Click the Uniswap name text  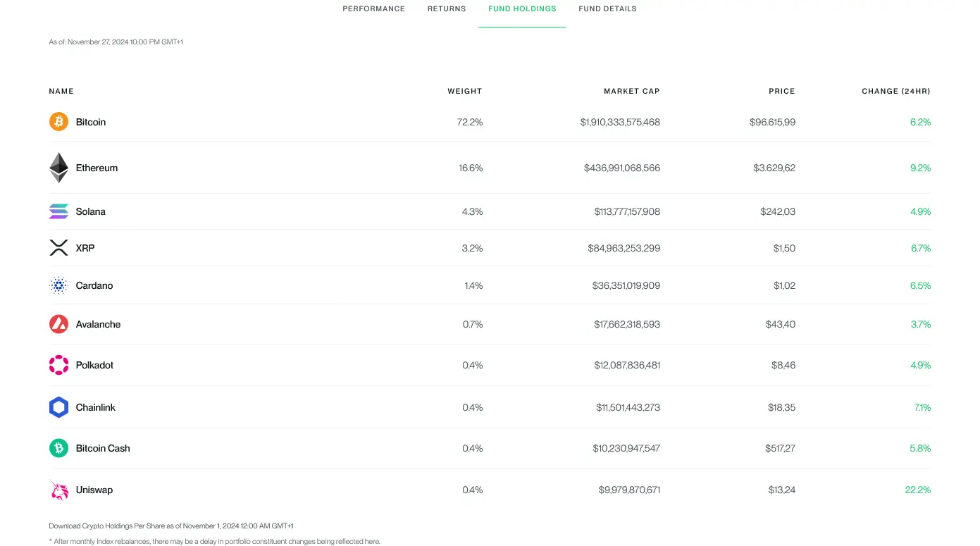point(94,490)
